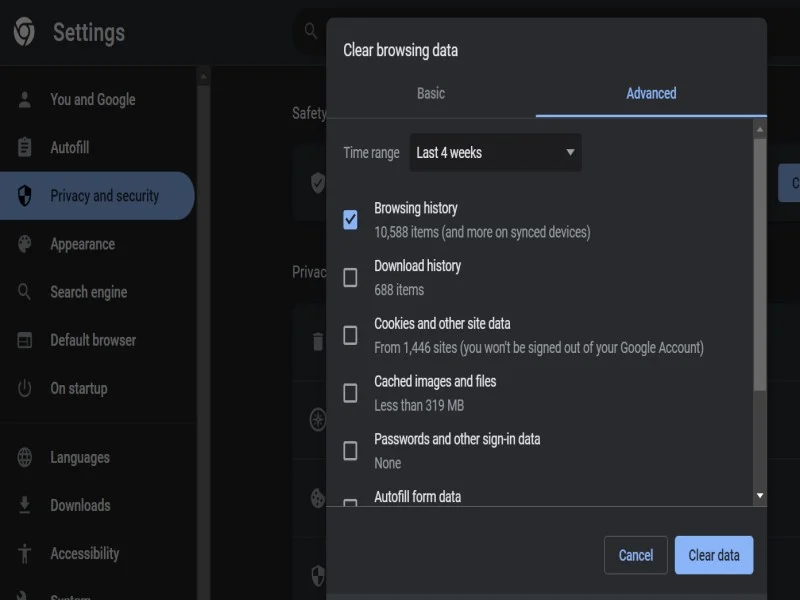Click the dialog scrollbar down arrow
Viewport: 800px width, 600px height.
[x=760, y=496]
